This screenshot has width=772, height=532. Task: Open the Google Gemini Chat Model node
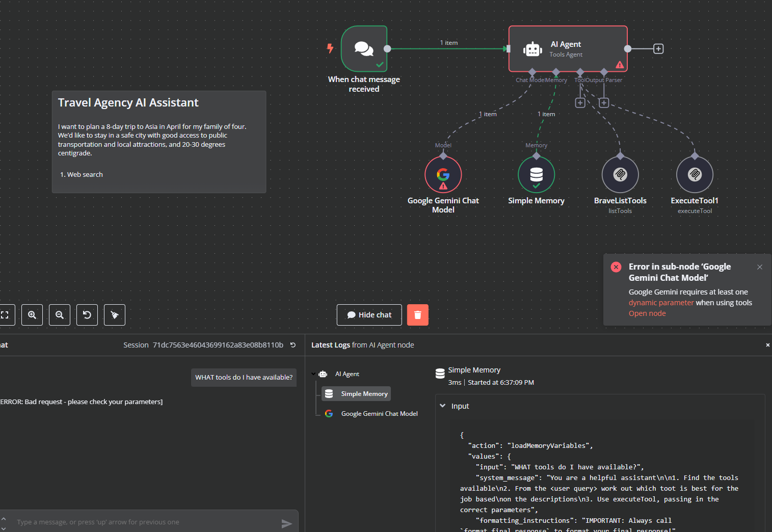click(443, 174)
